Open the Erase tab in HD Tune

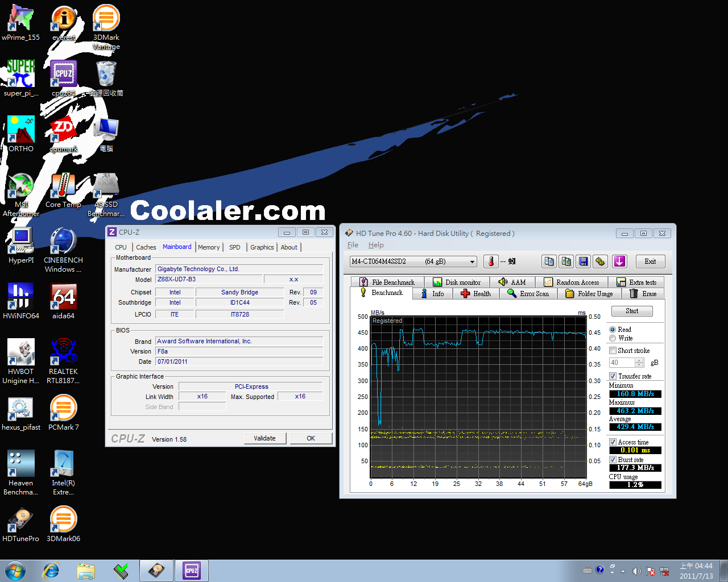pos(643,294)
